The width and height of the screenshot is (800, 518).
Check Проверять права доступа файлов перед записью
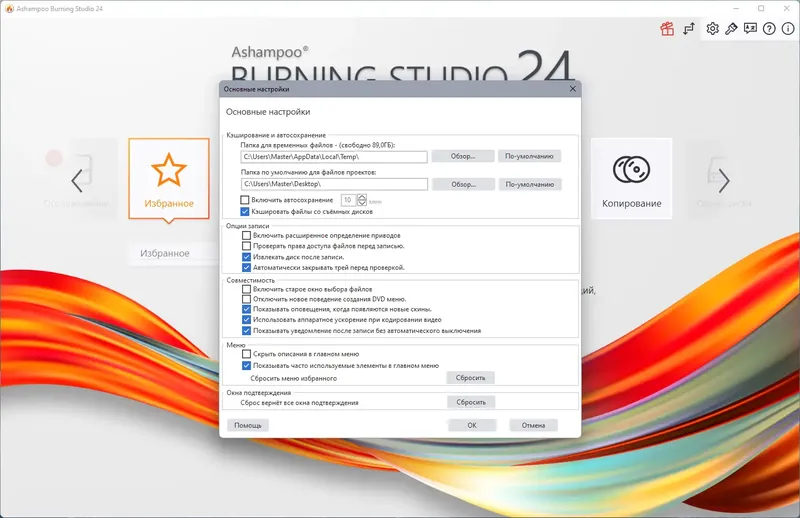pyautogui.click(x=246, y=246)
